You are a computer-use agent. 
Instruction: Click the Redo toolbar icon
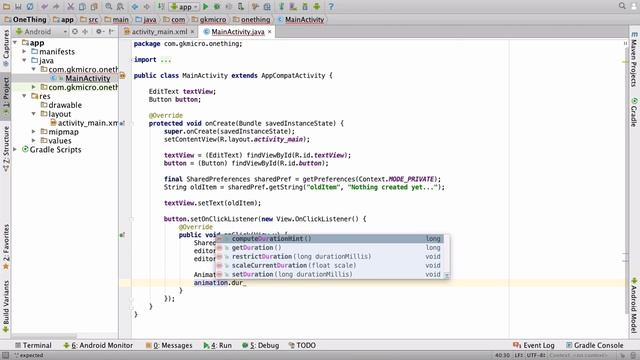click(x=56, y=7)
